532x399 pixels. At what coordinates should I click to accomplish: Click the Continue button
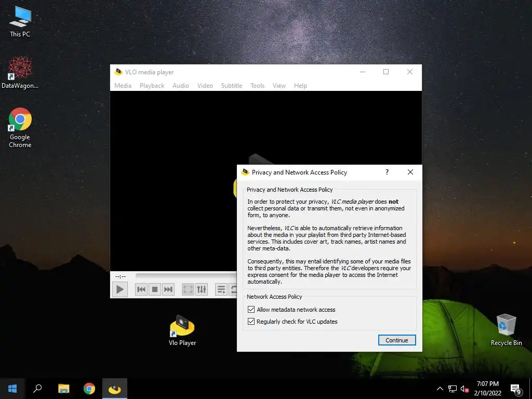point(396,340)
